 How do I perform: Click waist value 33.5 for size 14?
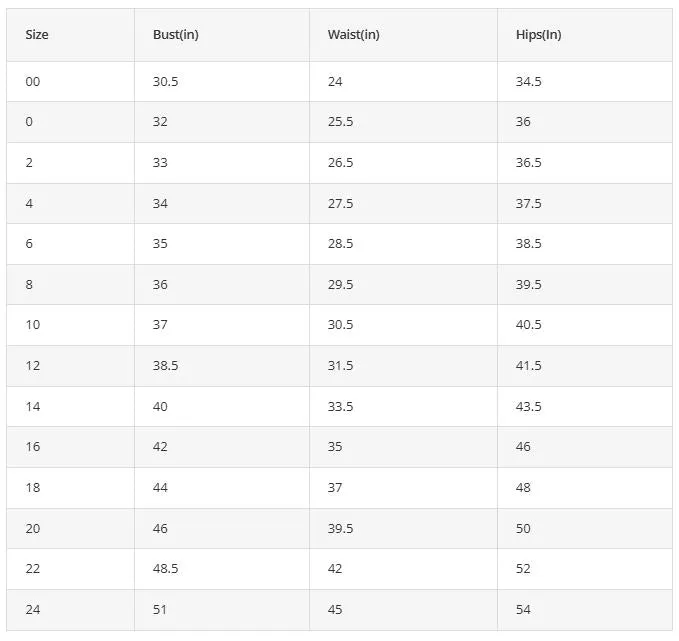pyautogui.click(x=340, y=406)
